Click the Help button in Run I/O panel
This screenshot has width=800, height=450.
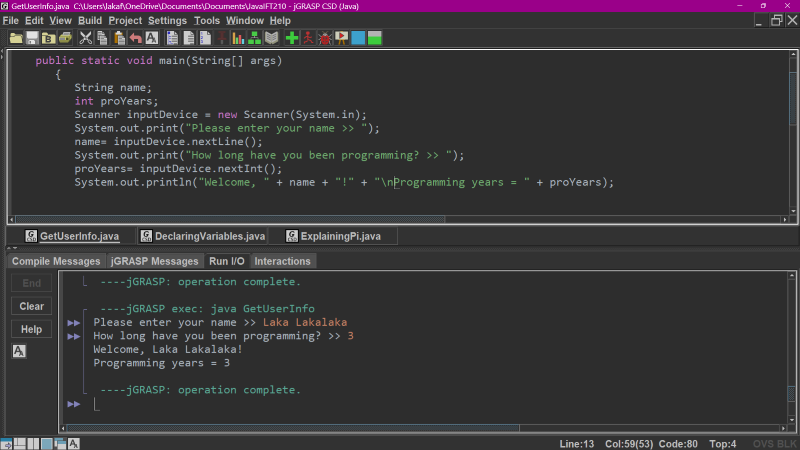click(x=32, y=330)
